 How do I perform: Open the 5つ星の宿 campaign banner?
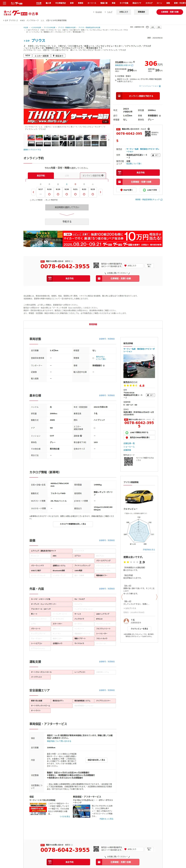pyautogui.click(x=93, y=239)
